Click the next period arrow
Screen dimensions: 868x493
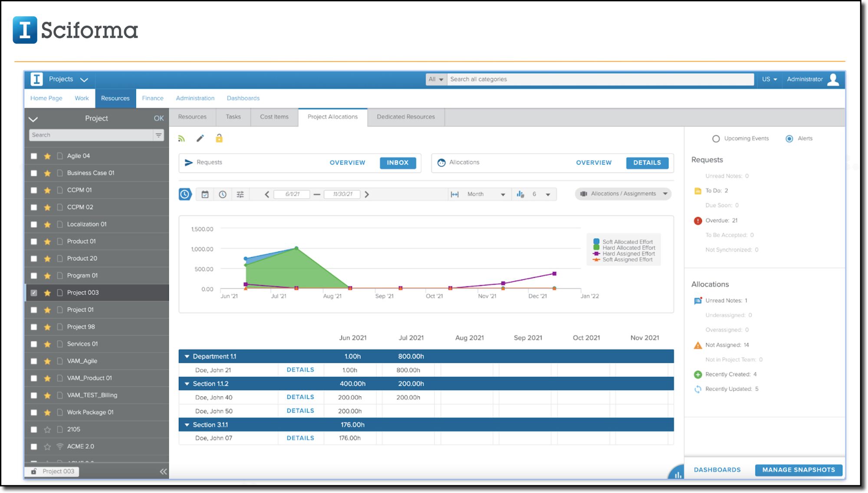pos(367,194)
